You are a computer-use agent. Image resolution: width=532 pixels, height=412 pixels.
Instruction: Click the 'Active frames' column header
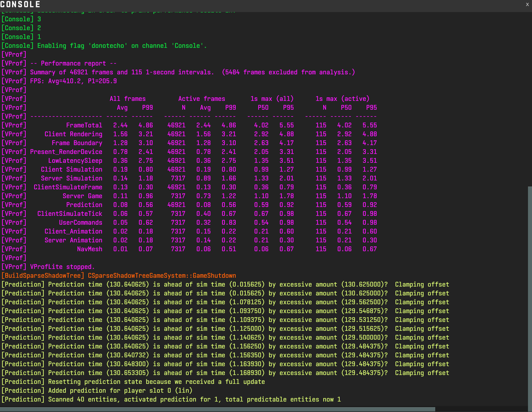pyautogui.click(x=202, y=99)
